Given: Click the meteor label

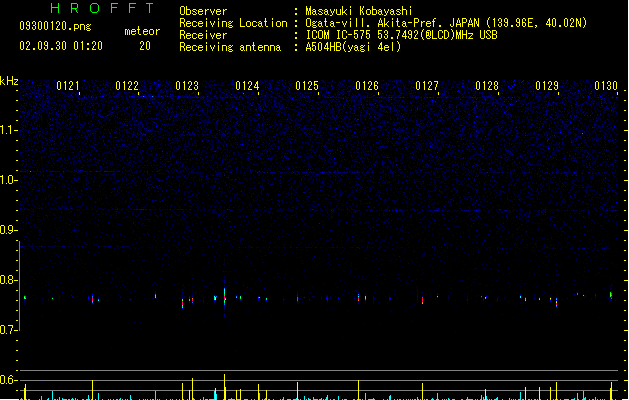Looking at the screenshot, I should tap(142, 31).
